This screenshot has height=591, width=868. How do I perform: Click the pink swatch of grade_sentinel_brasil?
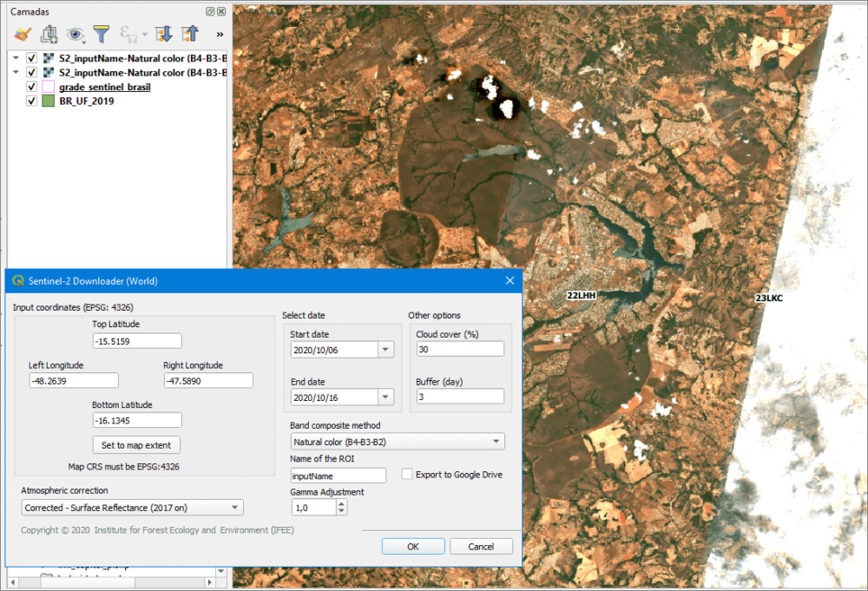click(48, 86)
